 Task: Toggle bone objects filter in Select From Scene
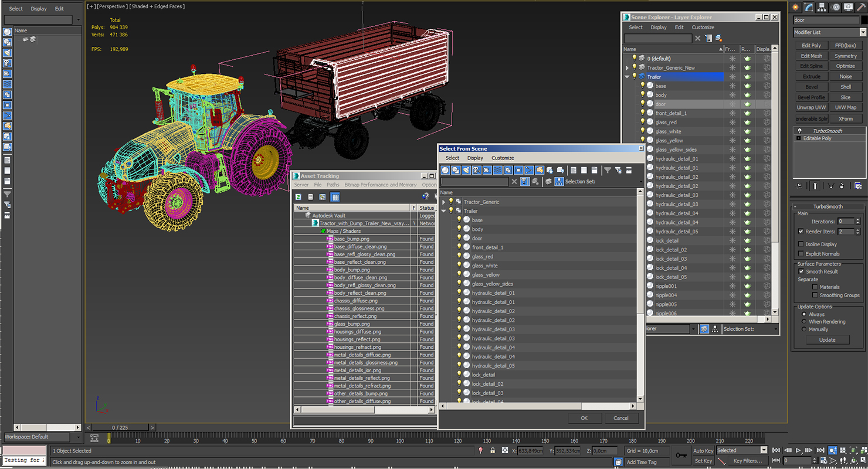point(529,170)
